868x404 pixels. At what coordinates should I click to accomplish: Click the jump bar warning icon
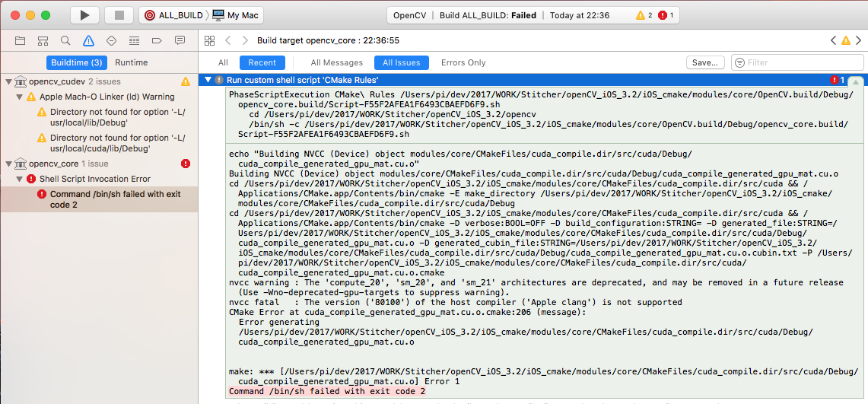(846, 40)
